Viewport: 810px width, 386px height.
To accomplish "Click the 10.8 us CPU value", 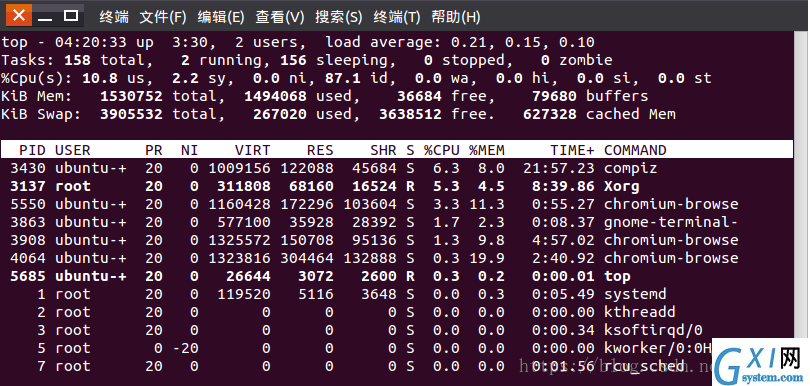I will [x=100, y=79].
